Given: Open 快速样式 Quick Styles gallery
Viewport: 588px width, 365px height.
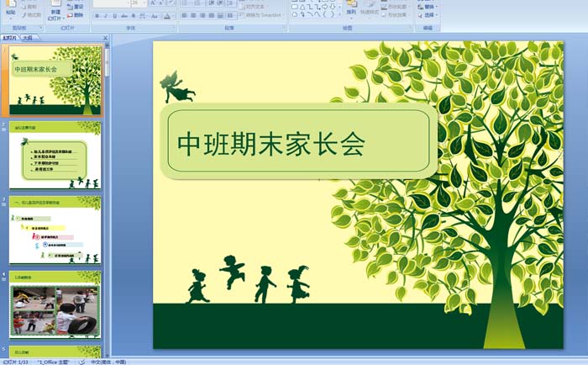Looking at the screenshot, I should click(x=370, y=8).
